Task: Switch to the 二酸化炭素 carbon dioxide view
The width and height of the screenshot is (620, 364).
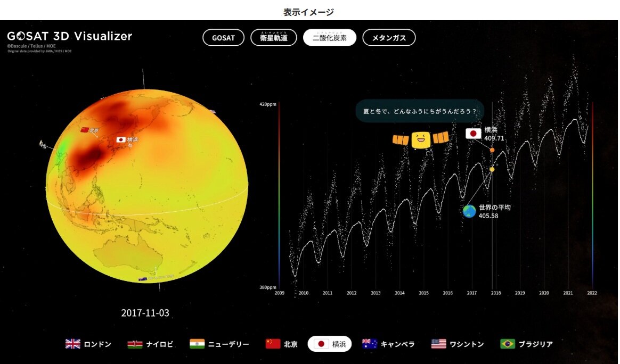Action: (329, 38)
